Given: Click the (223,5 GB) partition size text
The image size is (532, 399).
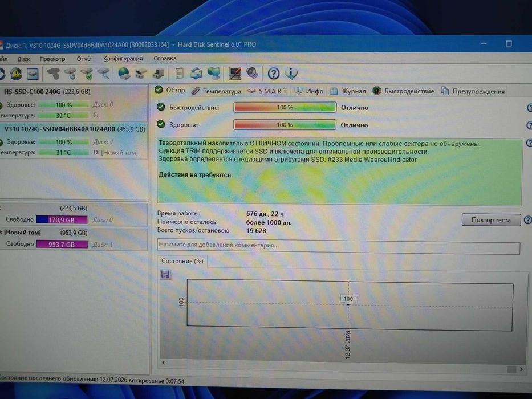Looking at the screenshot, I should (x=74, y=208).
